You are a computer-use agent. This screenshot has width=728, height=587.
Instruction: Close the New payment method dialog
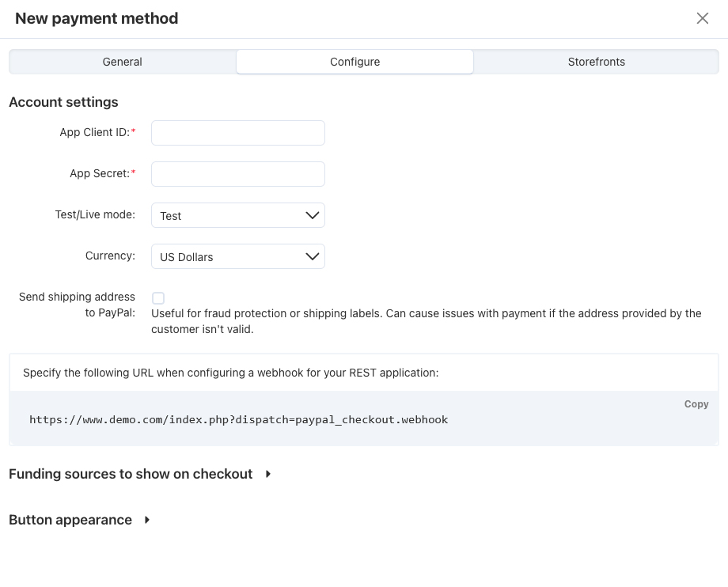coord(702,18)
